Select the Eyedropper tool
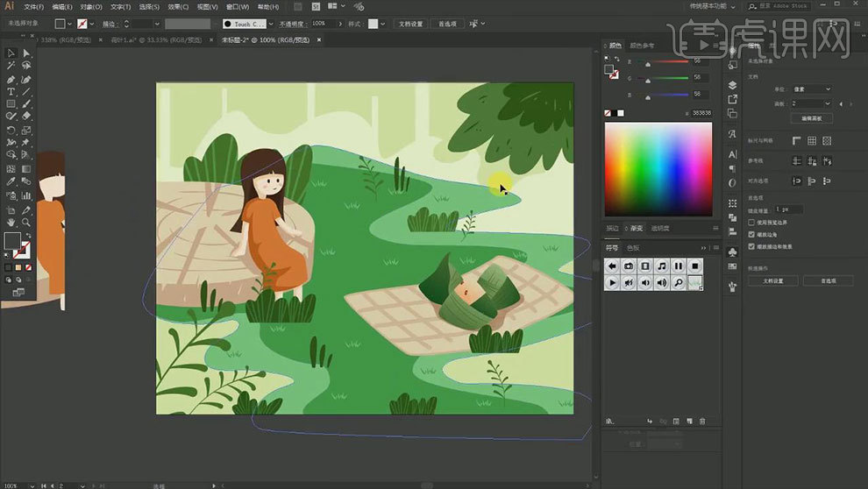The image size is (868, 489). tap(11, 181)
